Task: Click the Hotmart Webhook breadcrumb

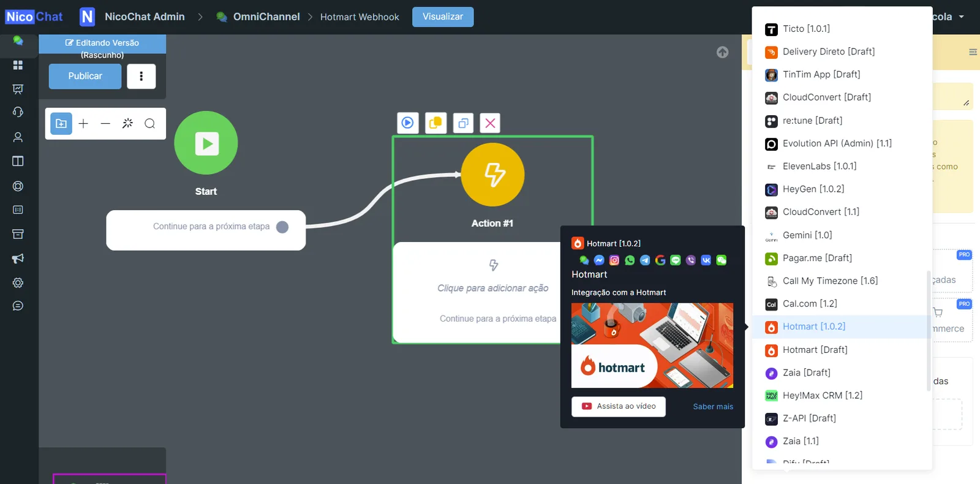Action: 360,17
